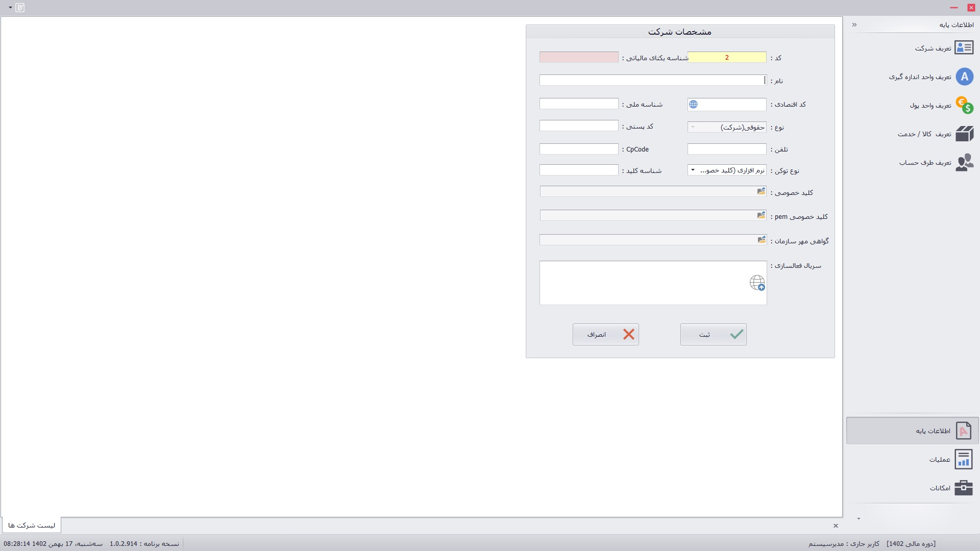Open Define Unit of Measure (تعریف واحد اندازه گیری) icon

click(x=964, y=77)
